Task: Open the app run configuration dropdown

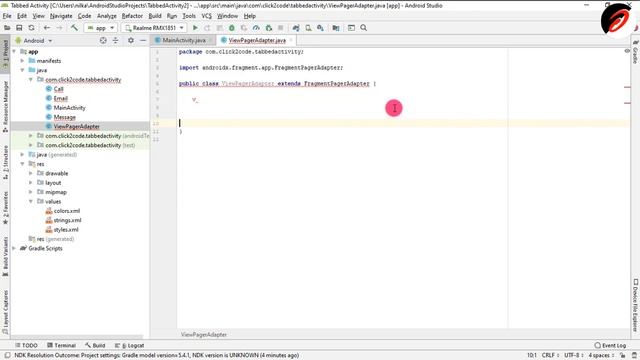Action: [x=100, y=28]
